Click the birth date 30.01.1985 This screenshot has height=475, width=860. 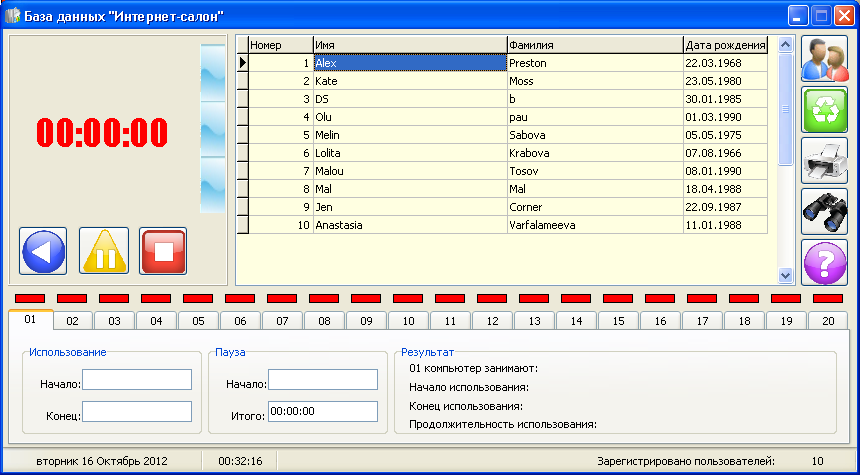pos(726,99)
